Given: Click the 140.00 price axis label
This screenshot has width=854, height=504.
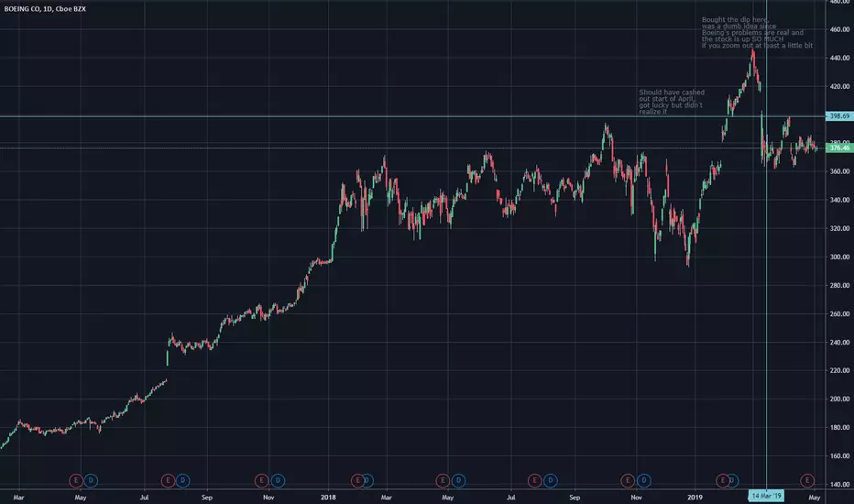Looking at the screenshot, I should pos(839,484).
